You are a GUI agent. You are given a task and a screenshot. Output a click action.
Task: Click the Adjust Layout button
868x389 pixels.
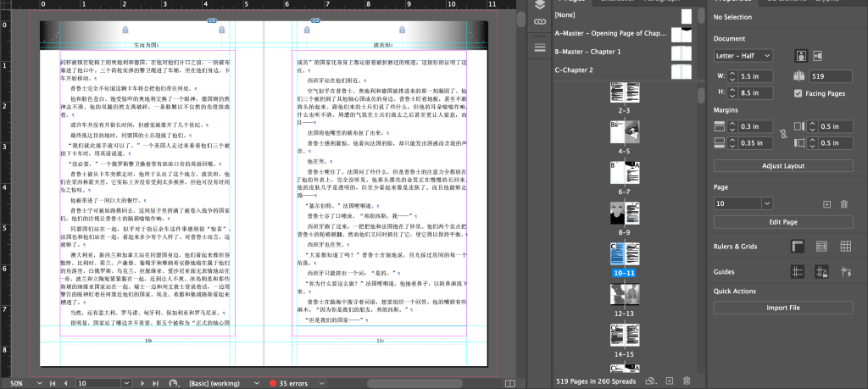pyautogui.click(x=782, y=165)
